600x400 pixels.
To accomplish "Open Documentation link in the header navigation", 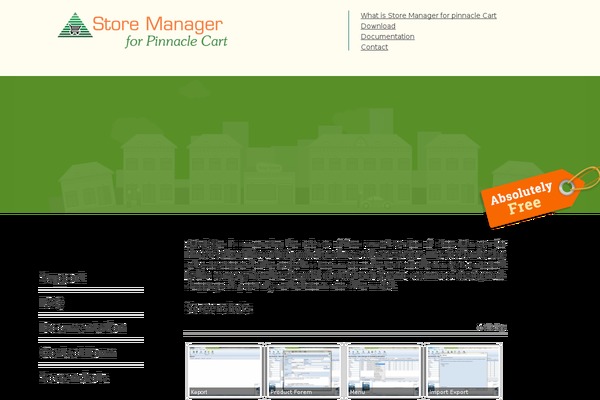I will pos(387,36).
